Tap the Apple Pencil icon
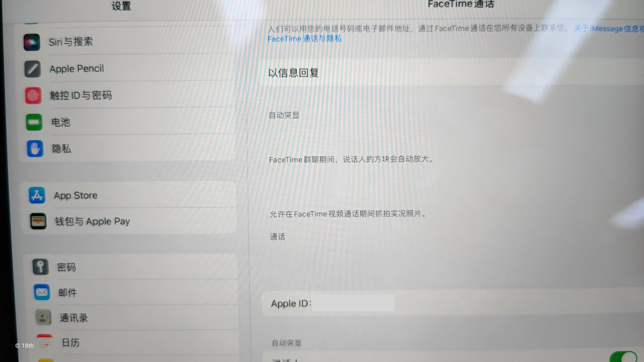Viewport: 644px width, 362px height. (32, 69)
